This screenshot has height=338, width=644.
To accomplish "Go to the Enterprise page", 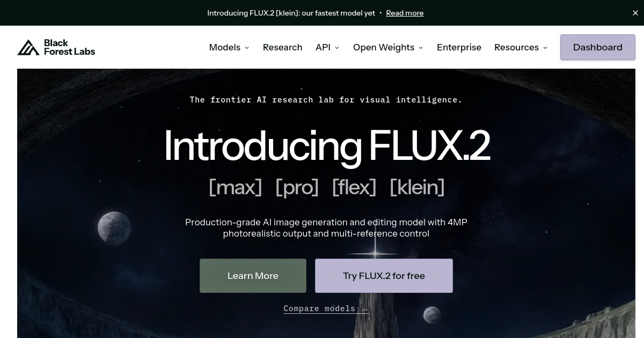I will pos(459,47).
